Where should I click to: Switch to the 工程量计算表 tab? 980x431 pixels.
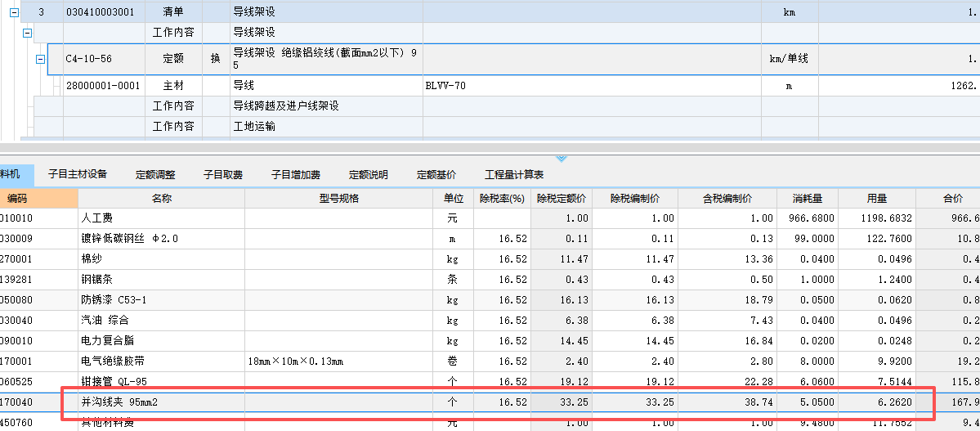click(514, 175)
